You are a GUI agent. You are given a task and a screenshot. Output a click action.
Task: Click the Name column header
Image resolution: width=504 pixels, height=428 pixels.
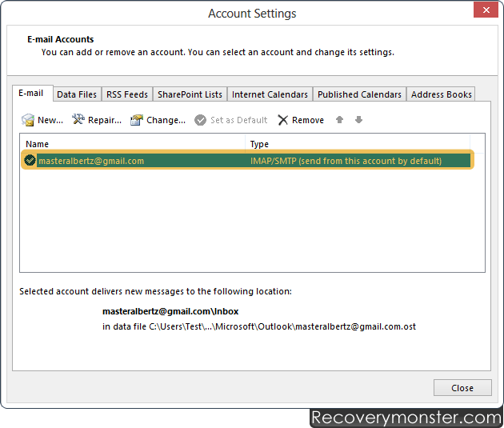pyautogui.click(x=38, y=144)
